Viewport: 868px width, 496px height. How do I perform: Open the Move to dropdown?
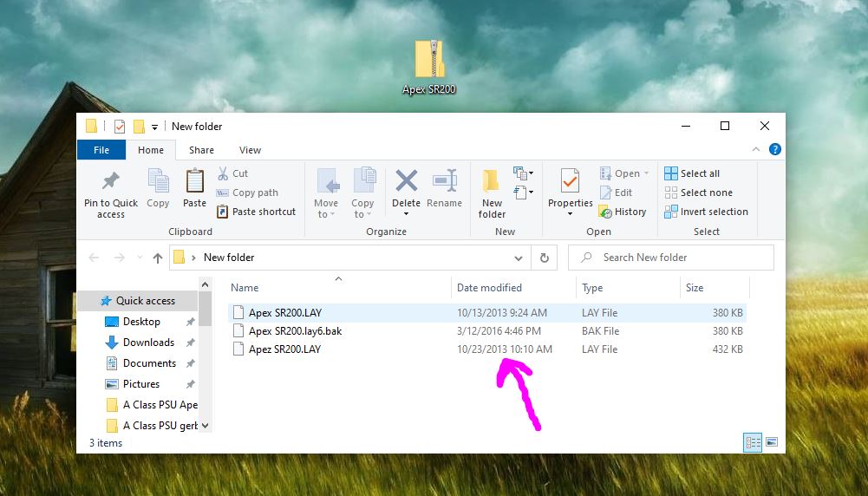click(x=326, y=193)
